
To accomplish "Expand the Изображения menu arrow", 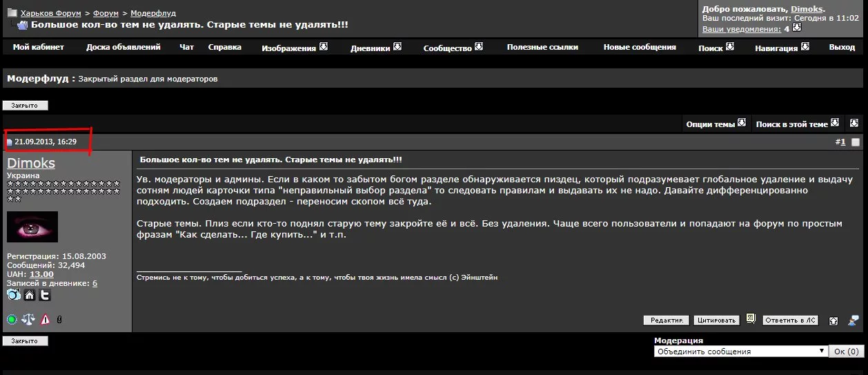I will 323,46.
